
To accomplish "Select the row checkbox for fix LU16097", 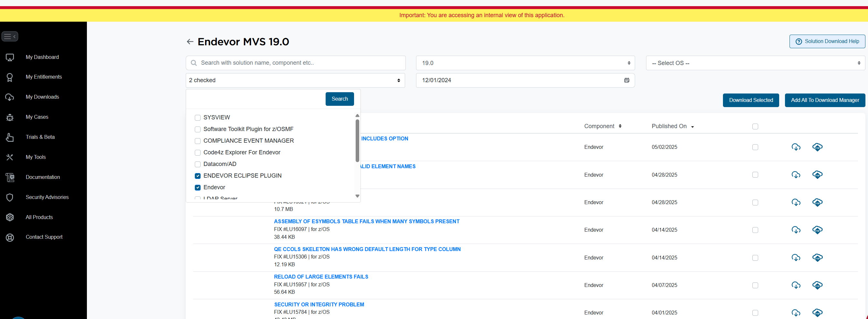I will click(x=755, y=230).
